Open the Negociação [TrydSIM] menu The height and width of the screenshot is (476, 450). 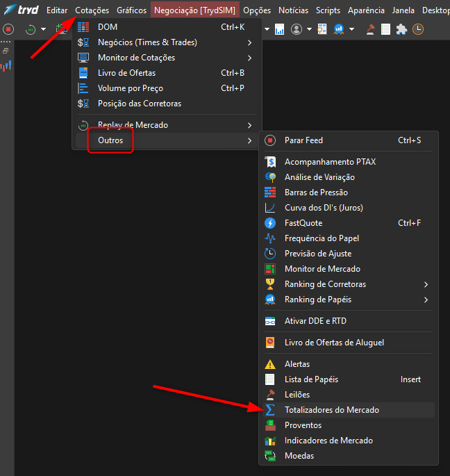click(x=195, y=10)
